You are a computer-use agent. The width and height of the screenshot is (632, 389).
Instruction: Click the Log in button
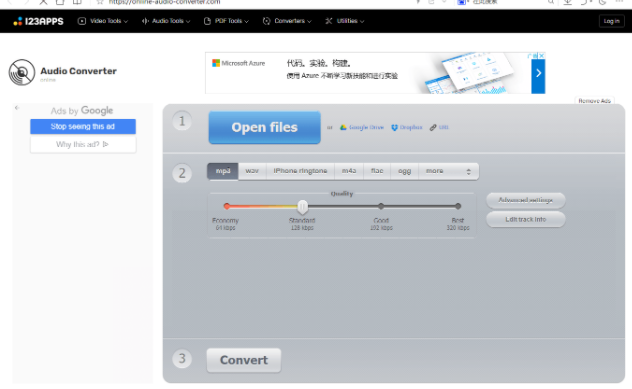611,21
